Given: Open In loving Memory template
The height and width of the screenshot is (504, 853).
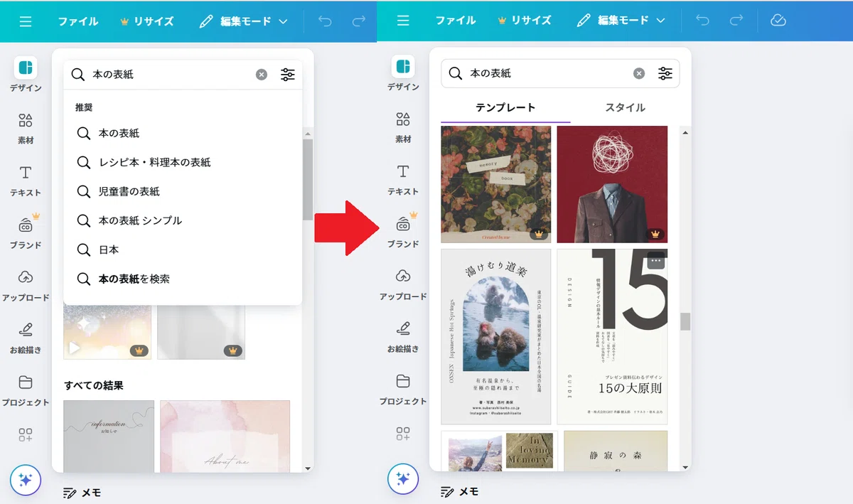Looking at the screenshot, I should [499, 451].
